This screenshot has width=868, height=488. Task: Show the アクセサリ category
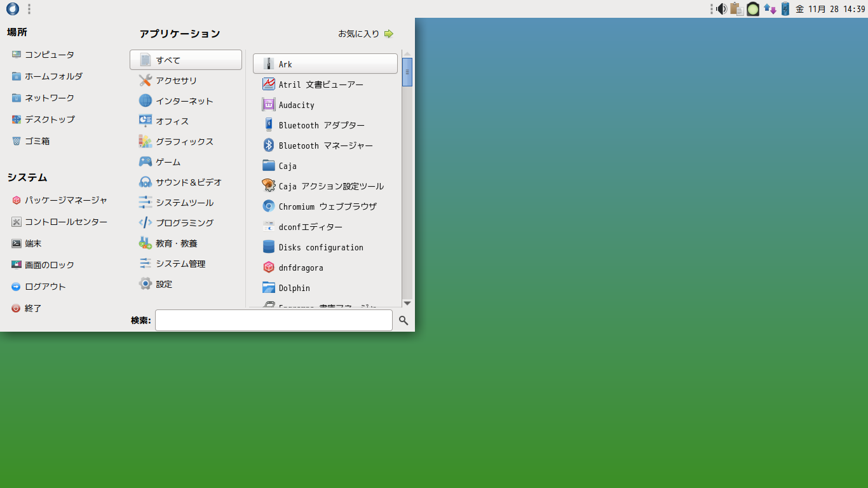[186, 81]
